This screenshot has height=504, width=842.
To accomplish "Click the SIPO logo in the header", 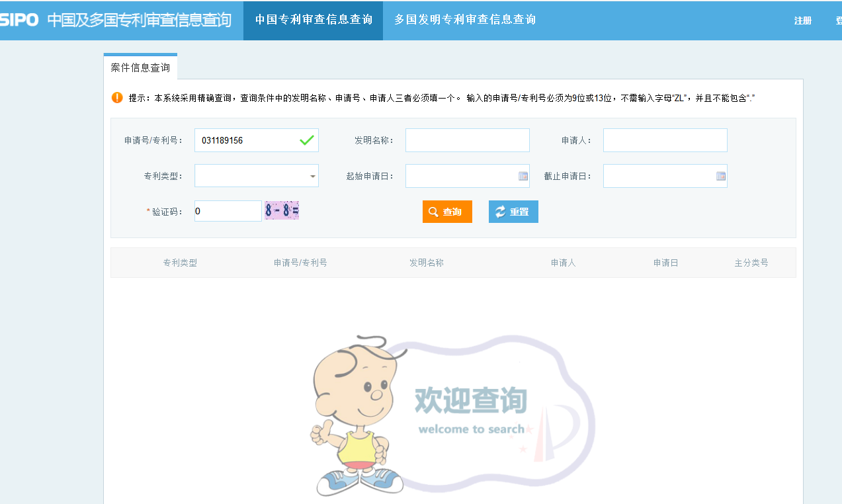I will pos(19,20).
